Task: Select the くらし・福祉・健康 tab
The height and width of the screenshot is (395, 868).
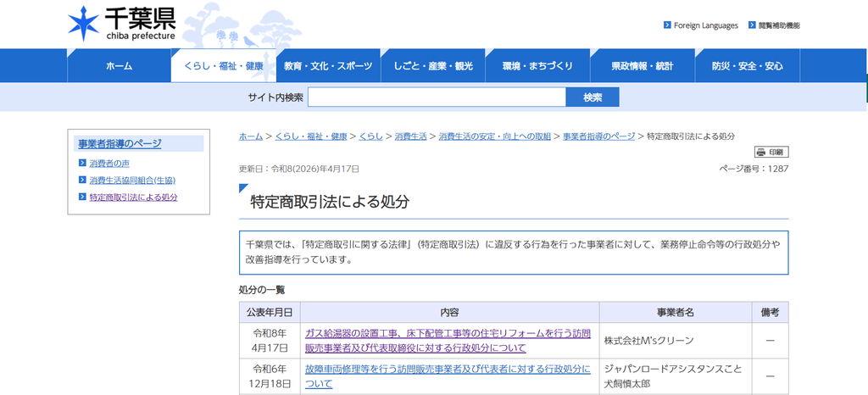Action: [x=224, y=66]
